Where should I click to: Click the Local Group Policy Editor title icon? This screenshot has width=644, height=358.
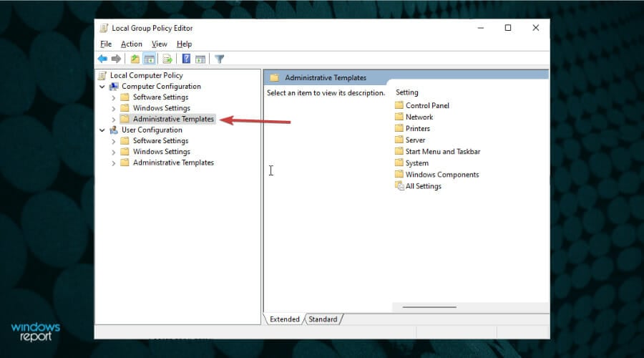104,28
